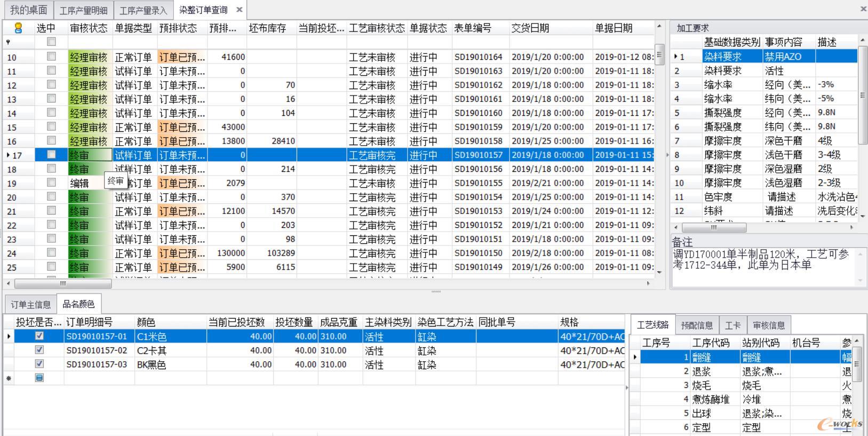Tick checkbox for row 25 order

click(x=51, y=266)
